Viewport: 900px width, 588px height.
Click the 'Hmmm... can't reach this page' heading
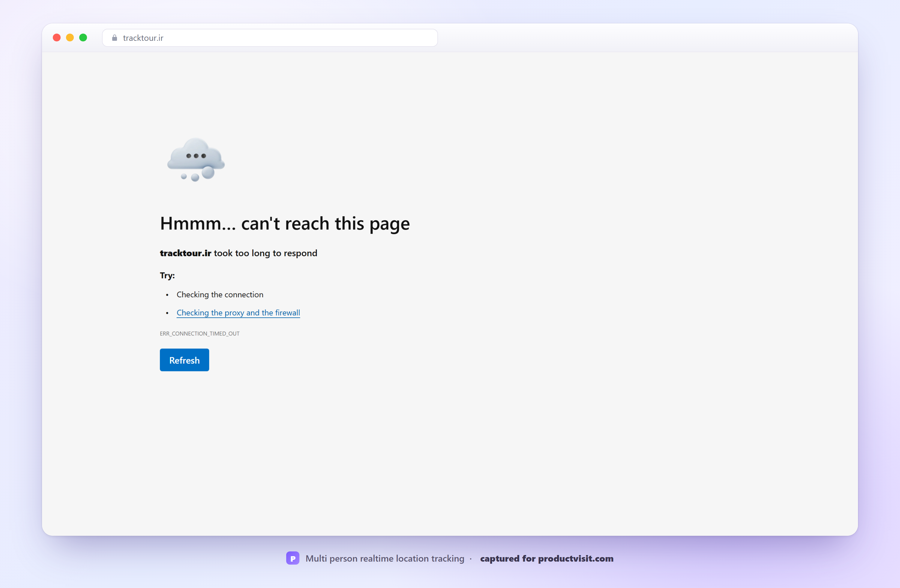pos(285,223)
